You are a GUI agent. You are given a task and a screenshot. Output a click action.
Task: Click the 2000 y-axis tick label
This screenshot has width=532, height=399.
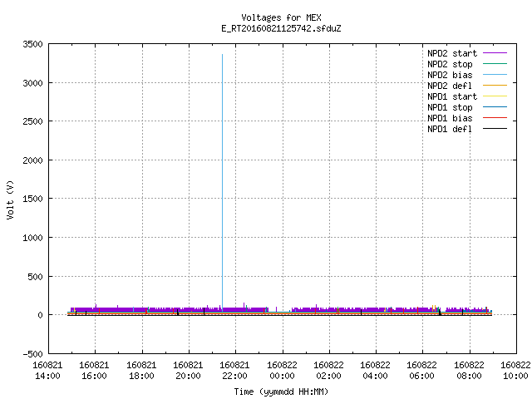tap(33, 160)
